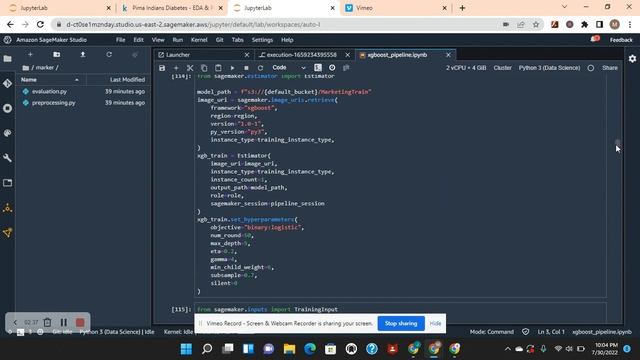This screenshot has height=360, width=640.
Task: Open the Command Palette sidebar icon
Action: [8, 133]
